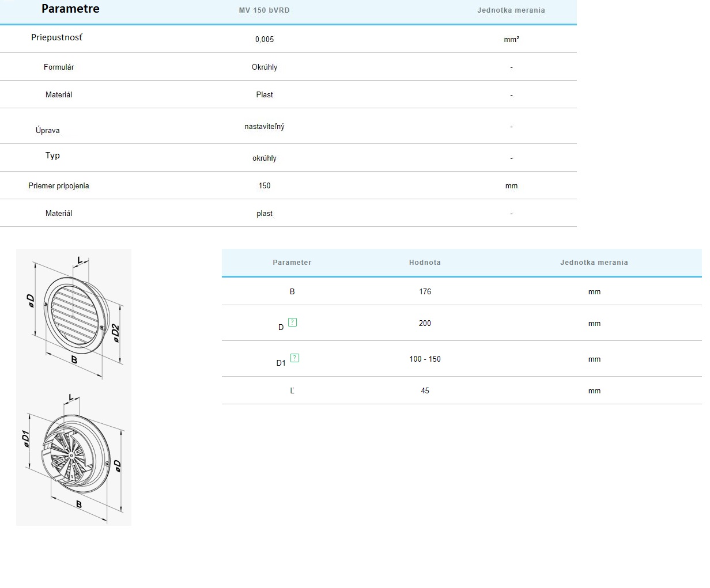Image resolution: width=710 pixels, height=588 pixels.
Task: Select the 176 value in row B
Action: 425,292
